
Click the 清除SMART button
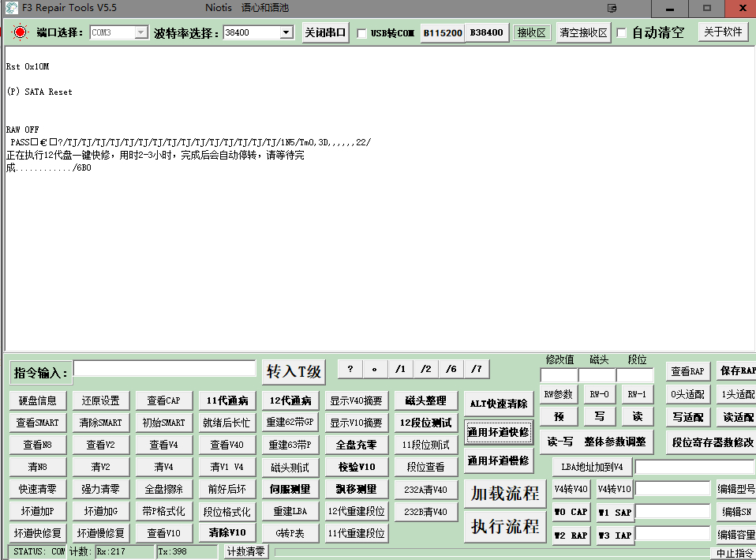(x=101, y=423)
